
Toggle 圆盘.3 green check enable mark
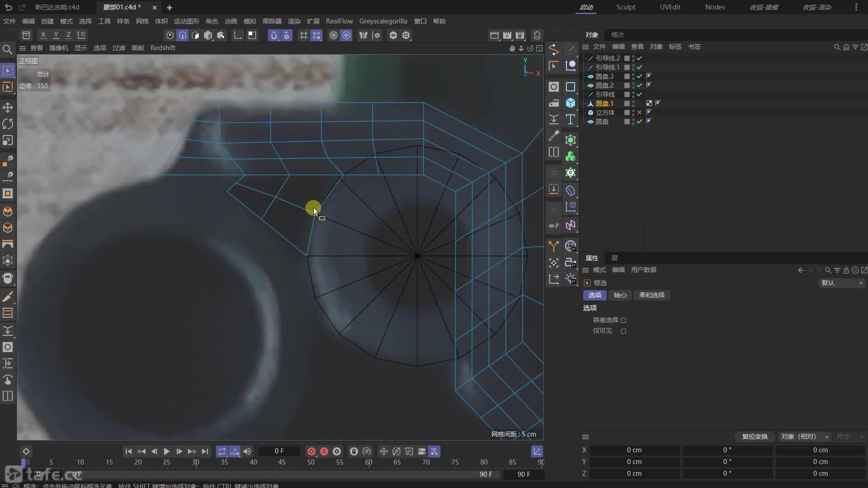pyautogui.click(x=639, y=76)
